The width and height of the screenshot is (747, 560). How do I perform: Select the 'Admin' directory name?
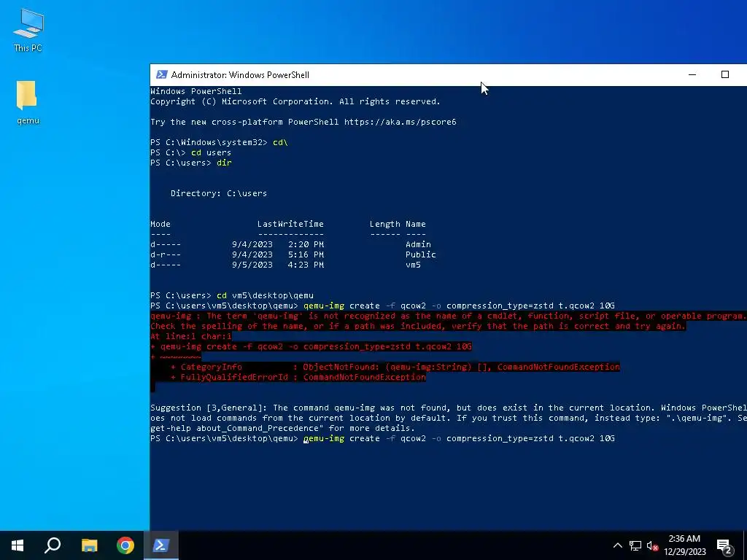point(418,244)
